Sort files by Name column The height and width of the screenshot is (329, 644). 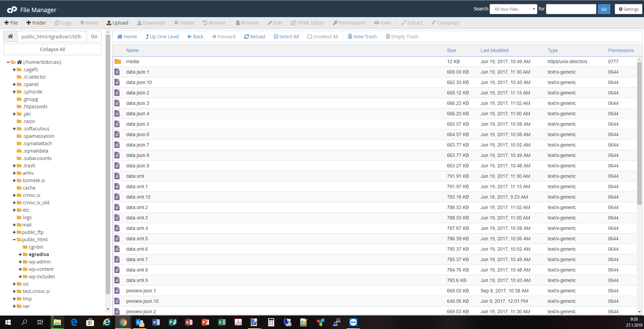click(132, 50)
